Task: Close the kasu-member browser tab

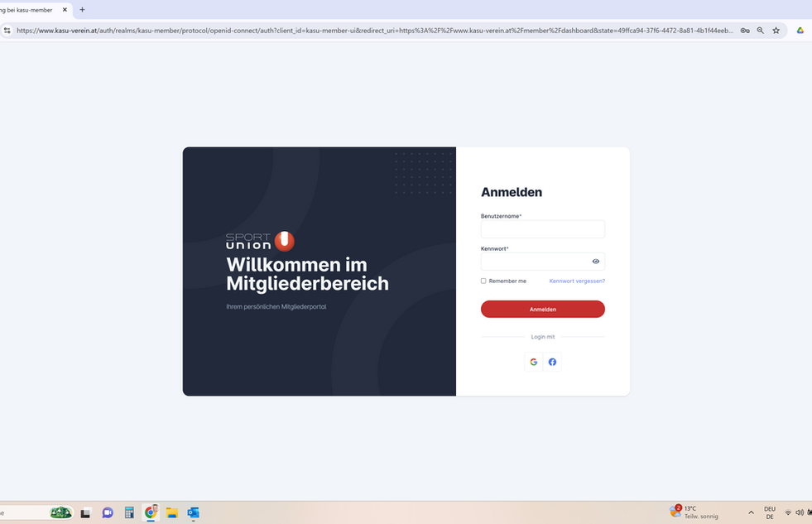Action: 65,10
